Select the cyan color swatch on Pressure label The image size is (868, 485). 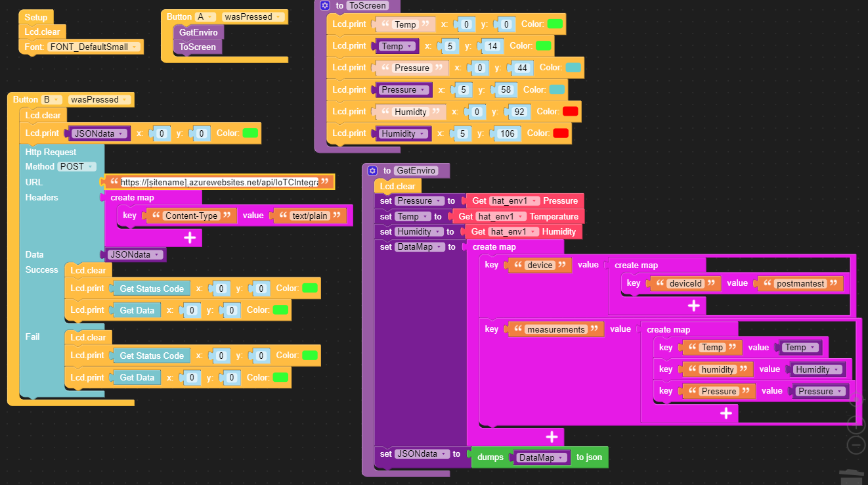coord(573,68)
